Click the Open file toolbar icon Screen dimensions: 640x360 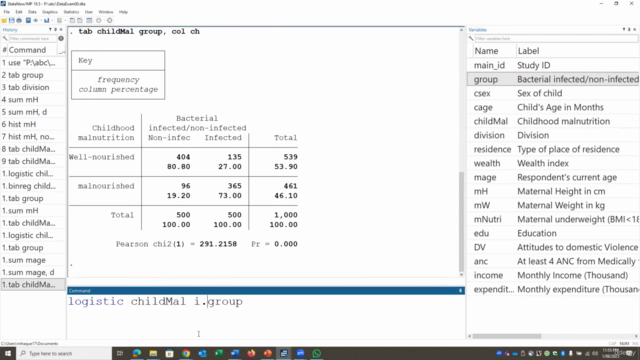pyautogui.click(x=4, y=20)
